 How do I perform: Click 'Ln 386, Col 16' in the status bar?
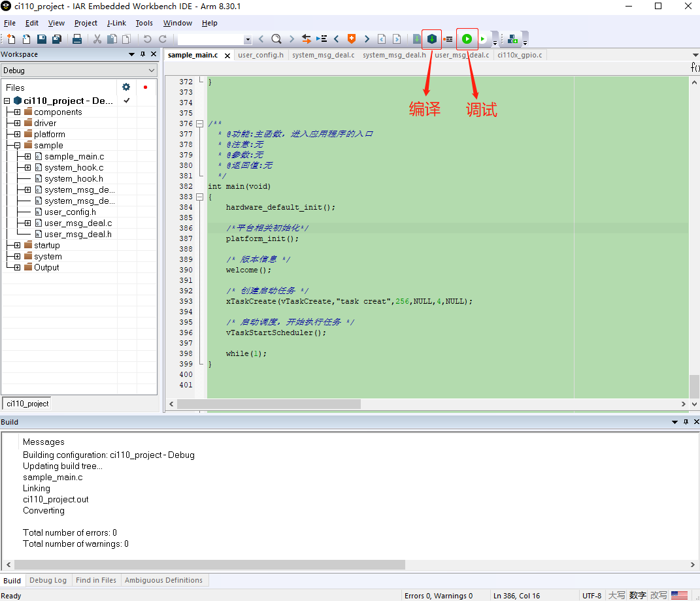[516, 596]
